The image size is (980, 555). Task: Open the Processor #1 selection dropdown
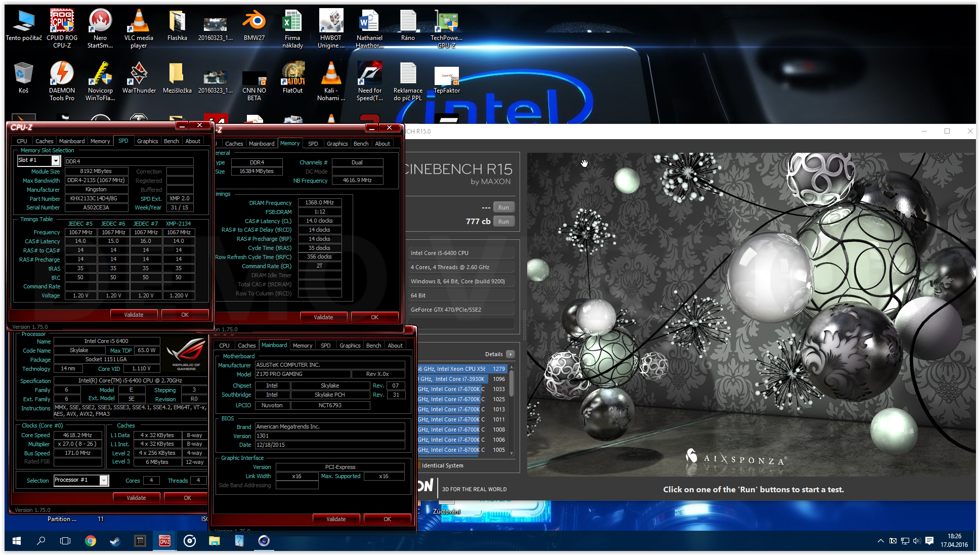tap(104, 480)
